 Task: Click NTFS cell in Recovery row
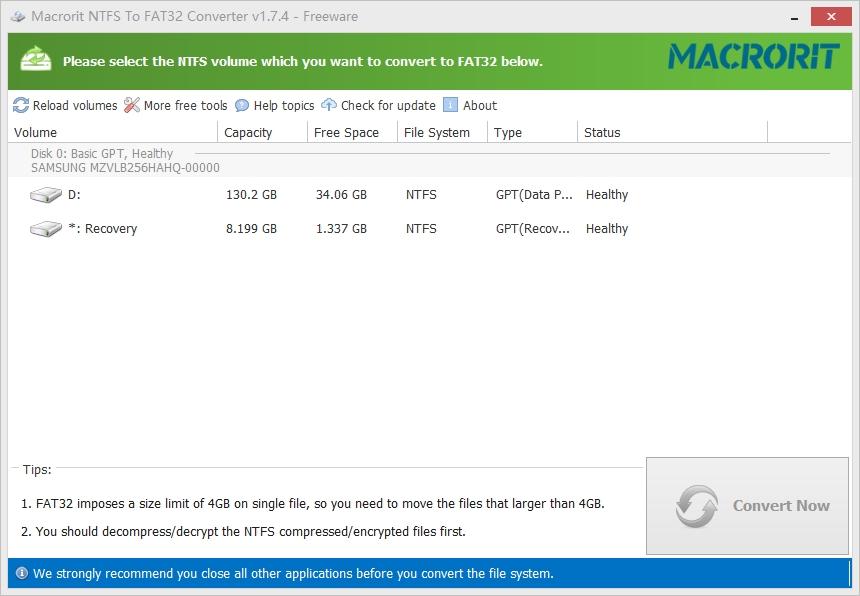[x=421, y=229]
